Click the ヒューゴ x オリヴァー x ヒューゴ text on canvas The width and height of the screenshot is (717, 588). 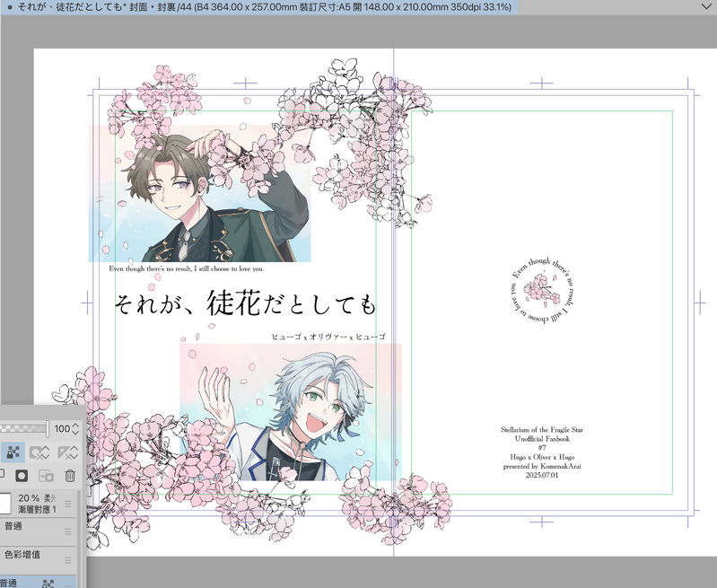(x=328, y=337)
